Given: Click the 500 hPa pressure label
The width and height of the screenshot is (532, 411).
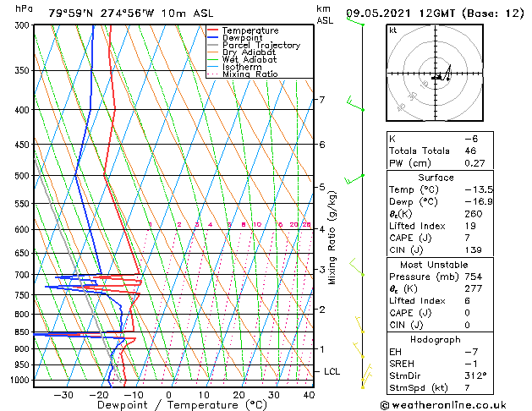Looking at the screenshot, I should 24,176.
